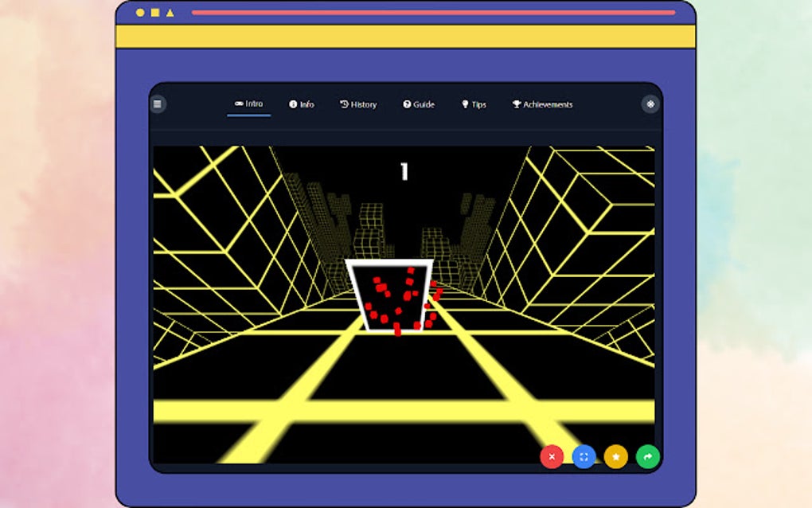Image resolution: width=812 pixels, height=508 pixels.
Task: Click the fullscreen icon on the blue button
Action: [584, 456]
